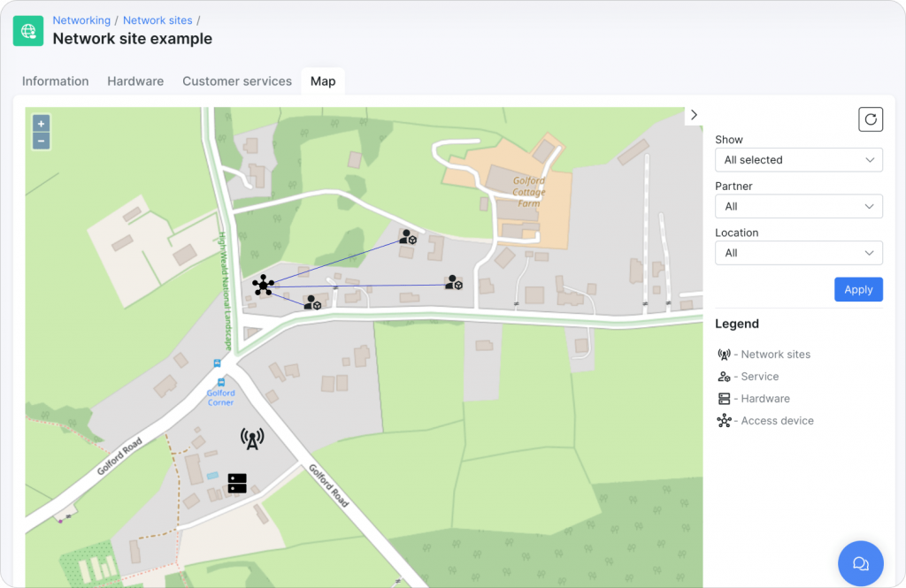Collapse the filter sidebar with the chevron
This screenshot has height=588, width=906.
point(693,114)
